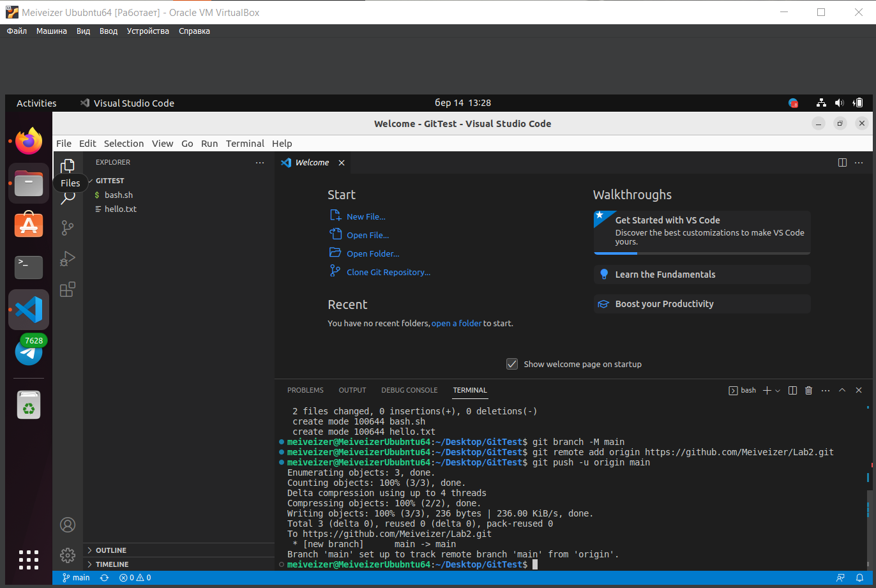Click the Clone Git Repository link
The image size is (876, 588).
pyautogui.click(x=387, y=272)
